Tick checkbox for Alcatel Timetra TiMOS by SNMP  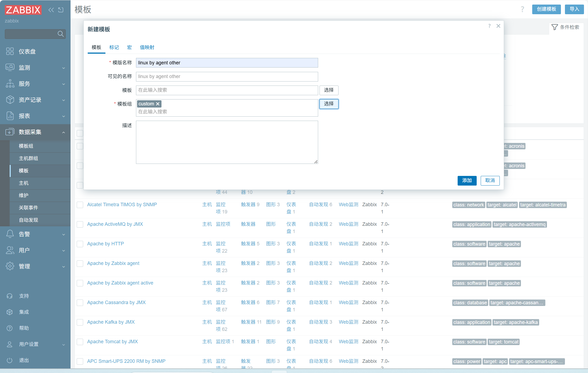coord(80,205)
